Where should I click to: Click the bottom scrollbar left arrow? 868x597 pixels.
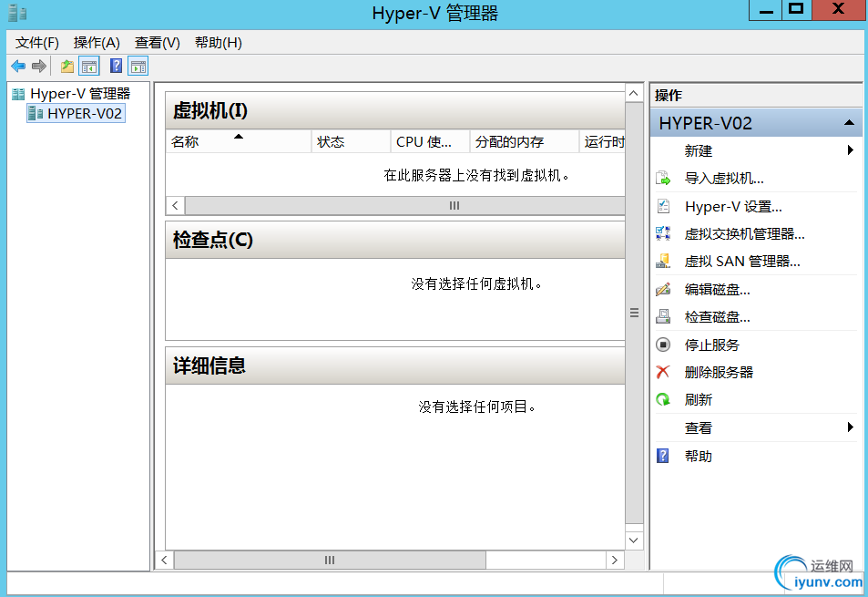point(164,560)
